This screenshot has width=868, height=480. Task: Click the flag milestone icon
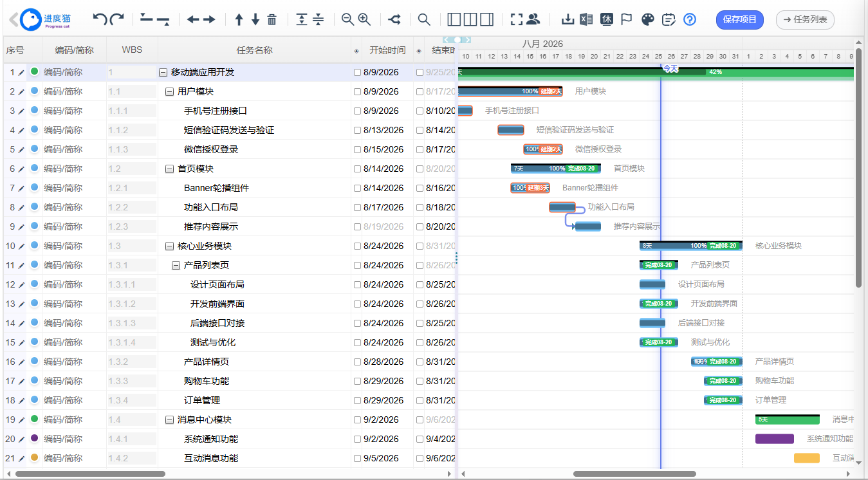(x=626, y=19)
